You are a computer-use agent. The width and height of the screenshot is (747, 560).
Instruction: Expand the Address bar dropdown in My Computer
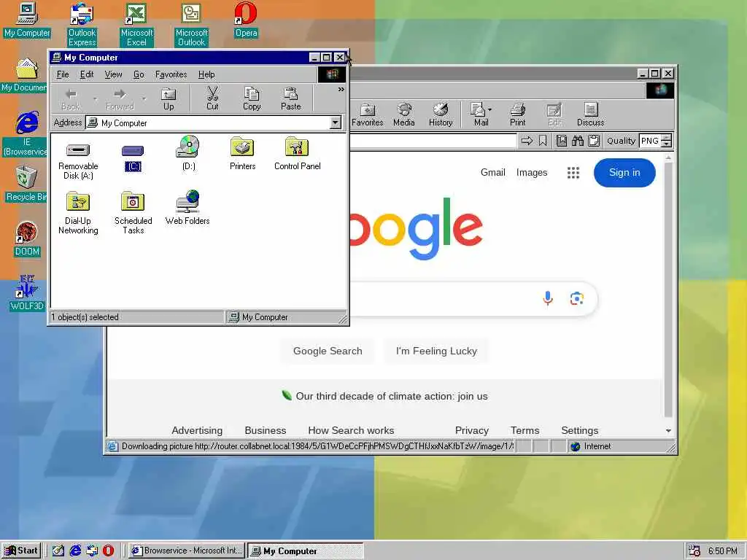(x=336, y=122)
